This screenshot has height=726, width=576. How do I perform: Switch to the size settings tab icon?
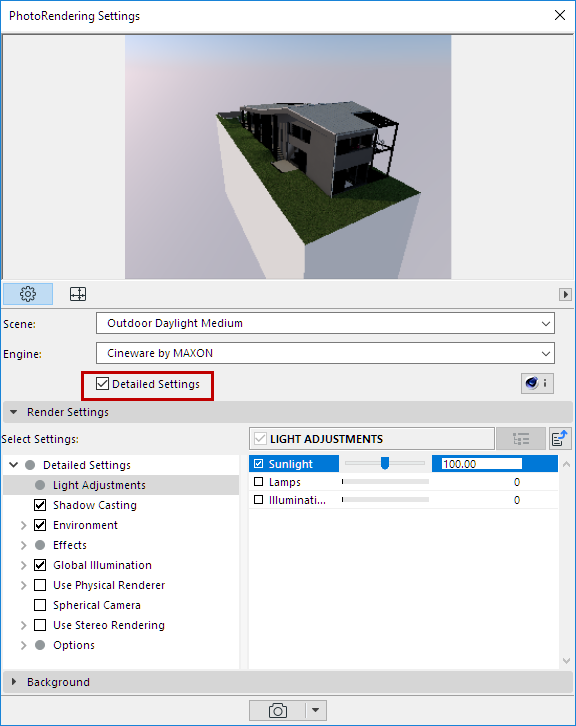[78, 294]
